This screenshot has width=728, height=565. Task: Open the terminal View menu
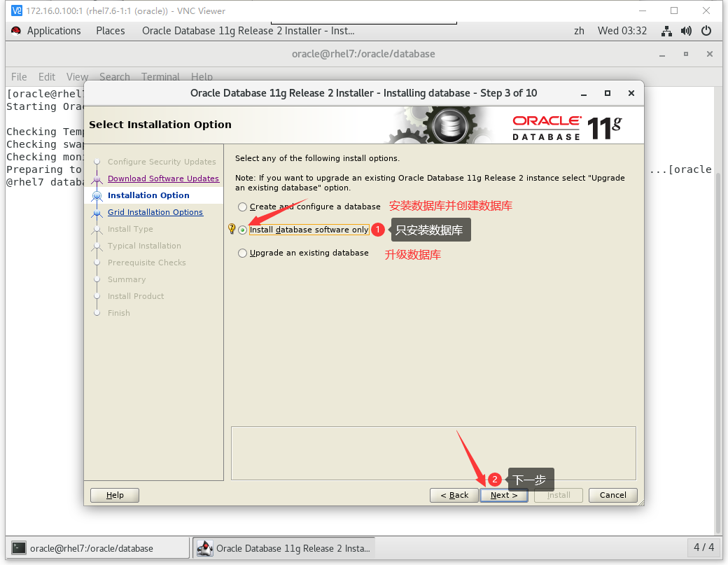click(x=77, y=76)
